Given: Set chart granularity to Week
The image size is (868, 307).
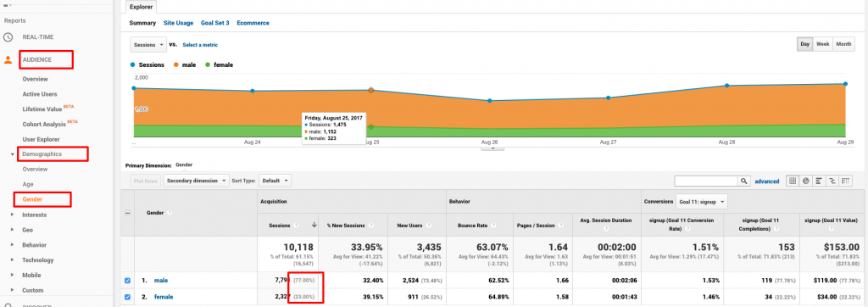Looking at the screenshot, I should click(x=822, y=44).
